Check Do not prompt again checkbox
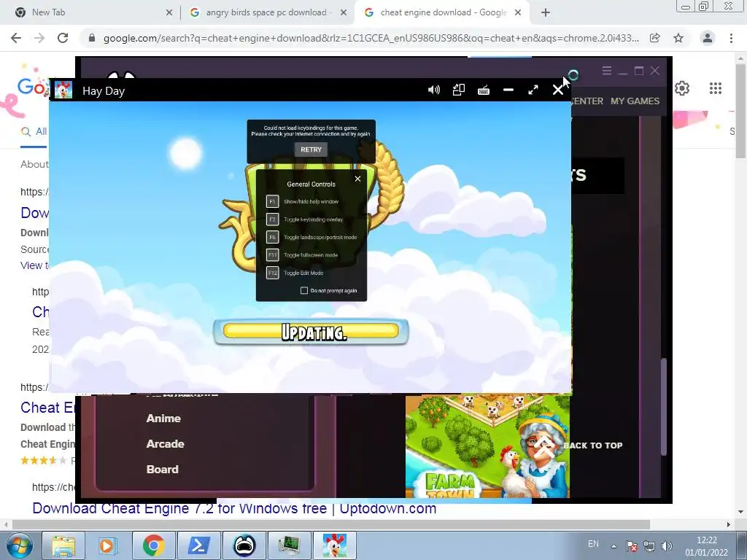Viewport: 747px width, 560px height. (x=304, y=290)
